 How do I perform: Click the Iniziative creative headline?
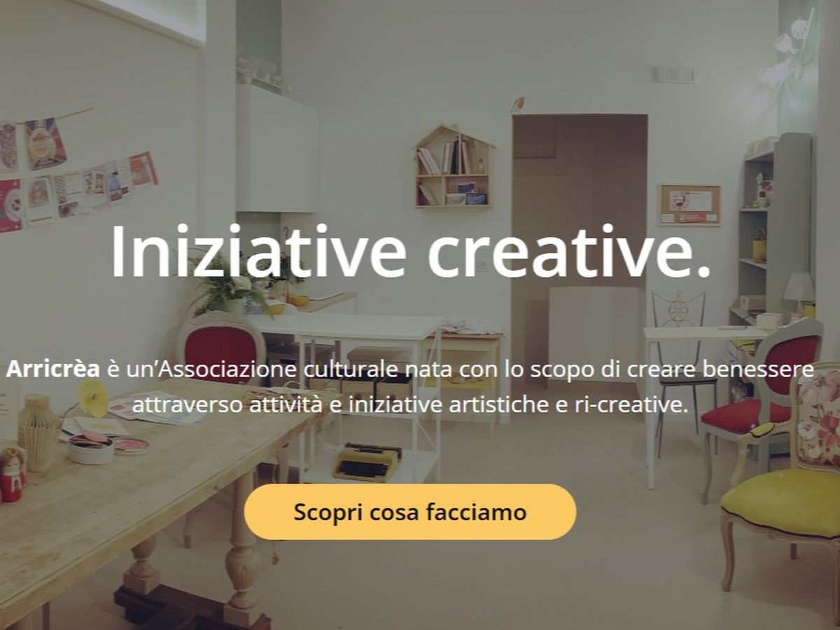pyautogui.click(x=411, y=252)
